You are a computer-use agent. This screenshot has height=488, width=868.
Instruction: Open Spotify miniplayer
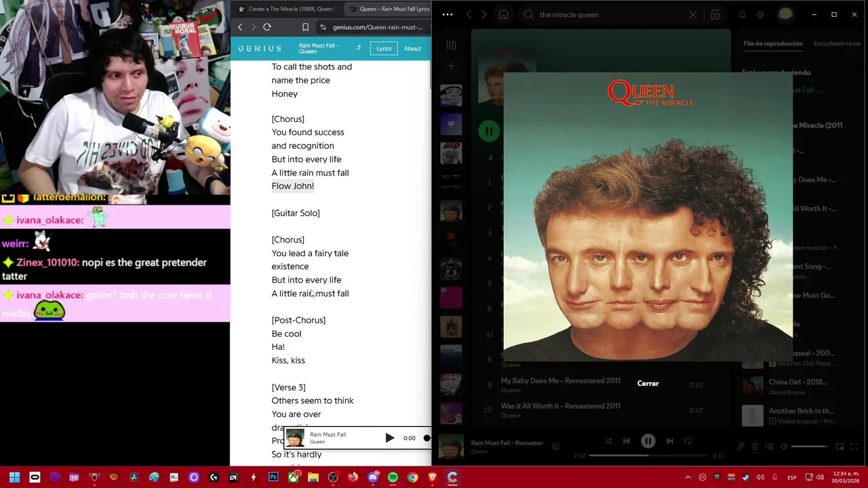[840, 447]
